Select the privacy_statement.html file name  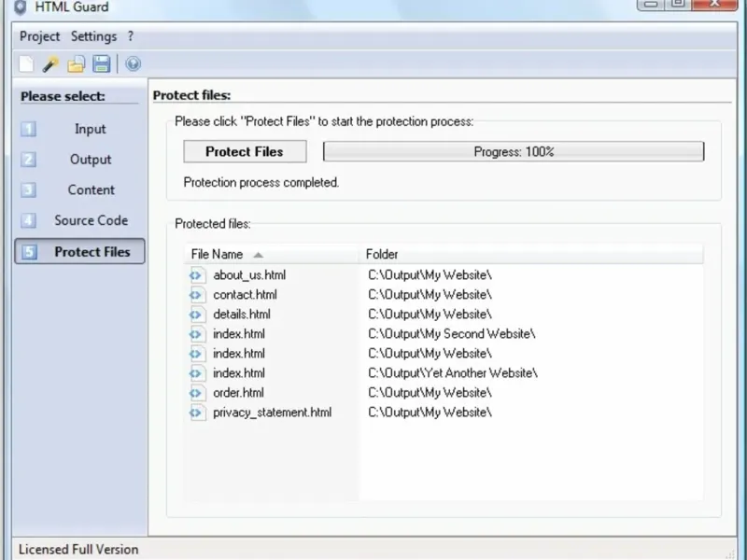coord(272,413)
